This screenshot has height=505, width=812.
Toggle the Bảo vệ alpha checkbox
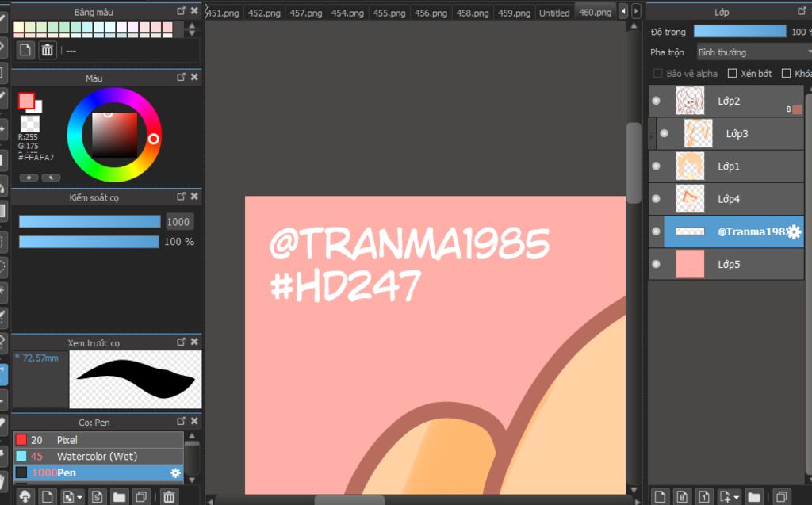pos(658,73)
